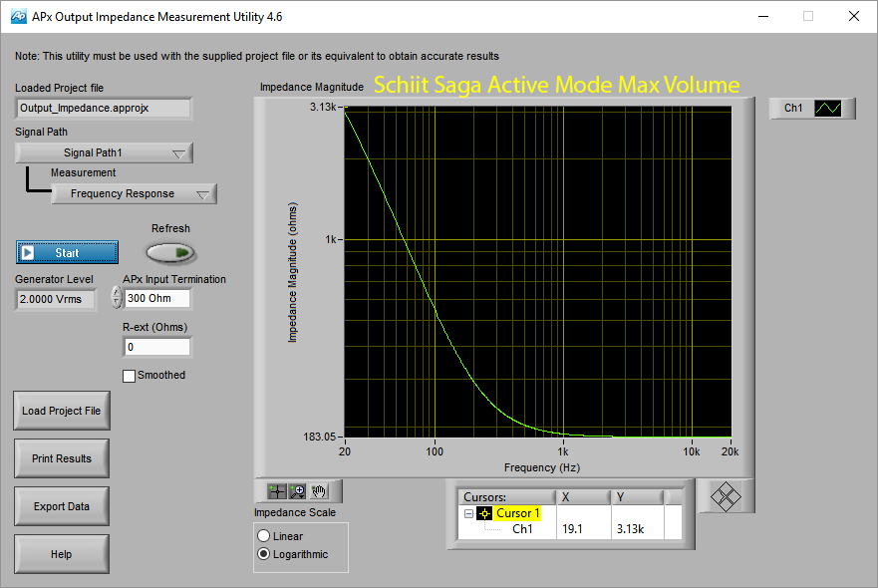This screenshot has height=588, width=878.
Task: Click the cursor X value 19.1
Action: pos(572,528)
